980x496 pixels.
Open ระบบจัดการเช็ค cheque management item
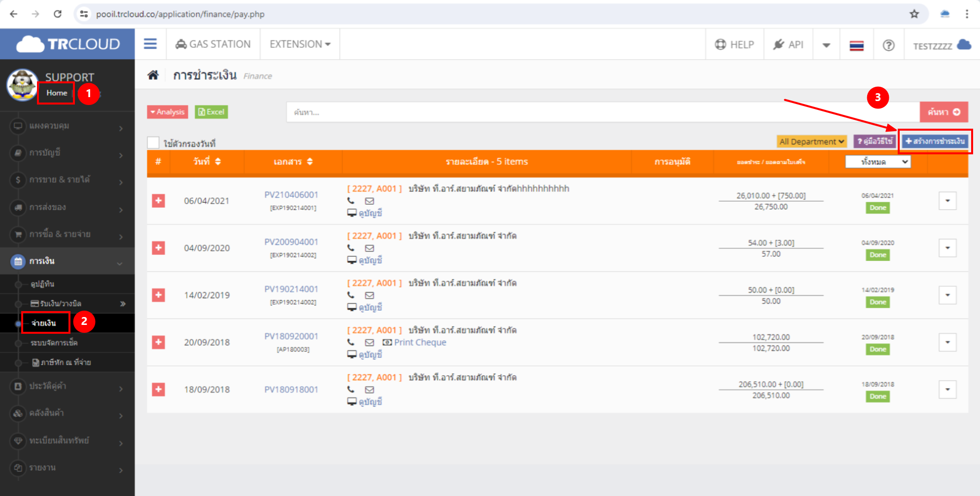coord(67,343)
